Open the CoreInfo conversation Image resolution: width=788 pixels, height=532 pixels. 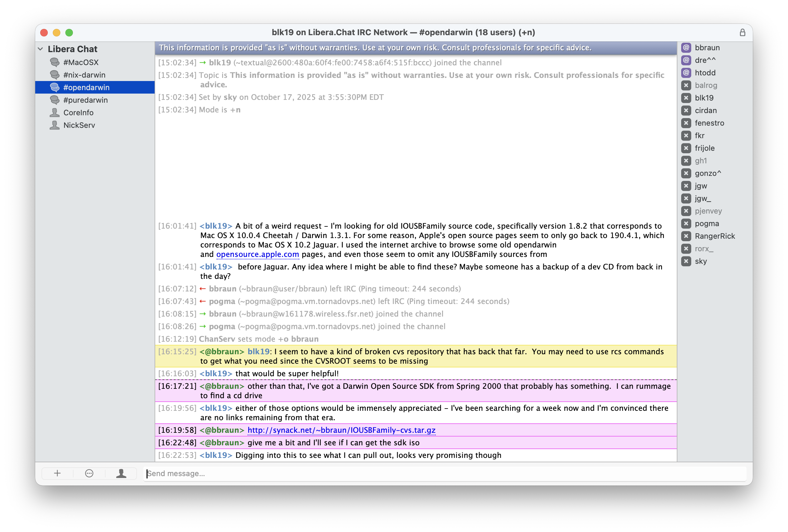pos(79,112)
